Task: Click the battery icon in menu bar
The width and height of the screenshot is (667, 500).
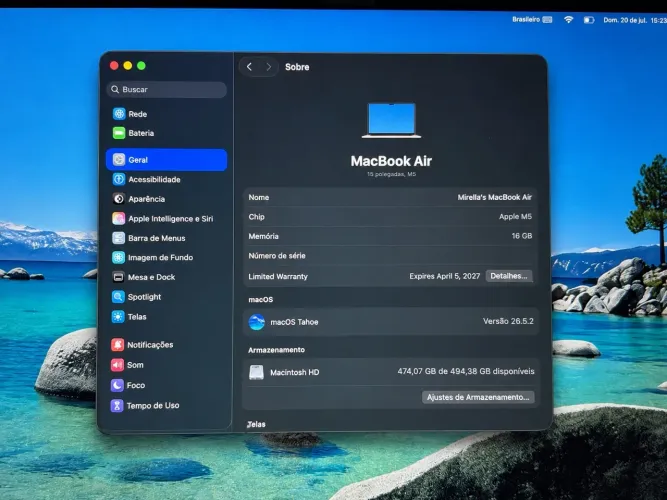Action: [589, 20]
